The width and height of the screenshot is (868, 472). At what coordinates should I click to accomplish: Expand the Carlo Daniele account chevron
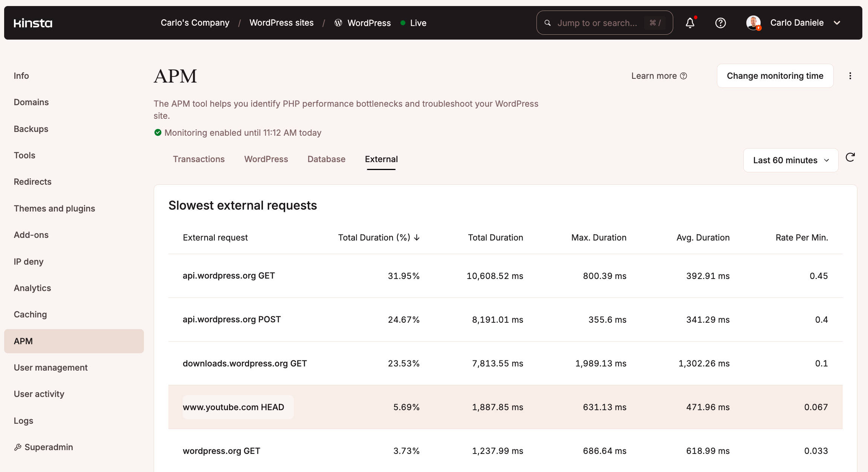837,23
